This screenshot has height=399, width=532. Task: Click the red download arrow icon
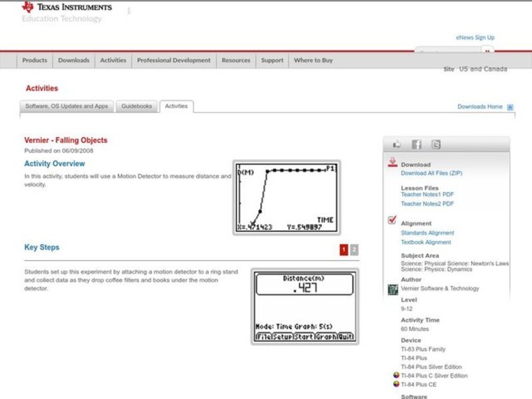(x=392, y=163)
